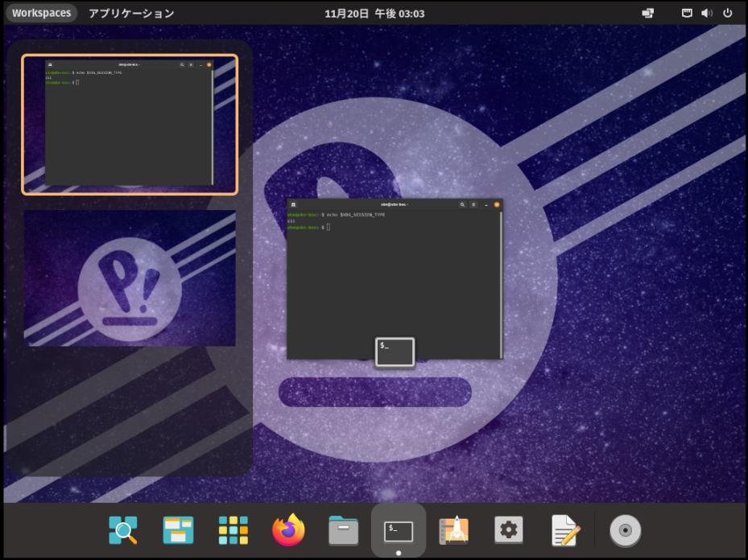Open Settings gear in the dock
This screenshot has width=748, height=560.
tap(509, 529)
